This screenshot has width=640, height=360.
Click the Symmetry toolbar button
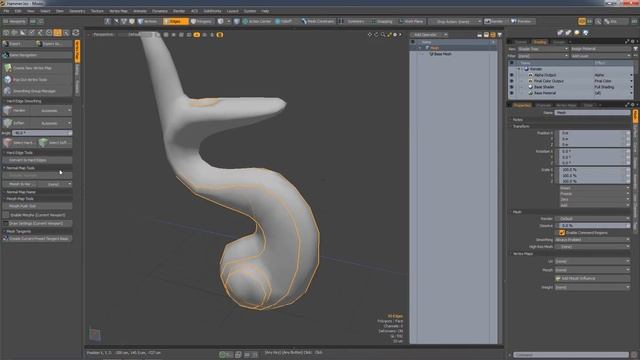click(352, 21)
